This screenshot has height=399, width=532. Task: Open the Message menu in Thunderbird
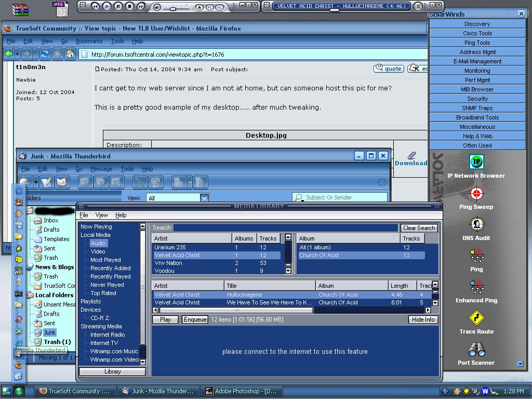click(x=101, y=169)
